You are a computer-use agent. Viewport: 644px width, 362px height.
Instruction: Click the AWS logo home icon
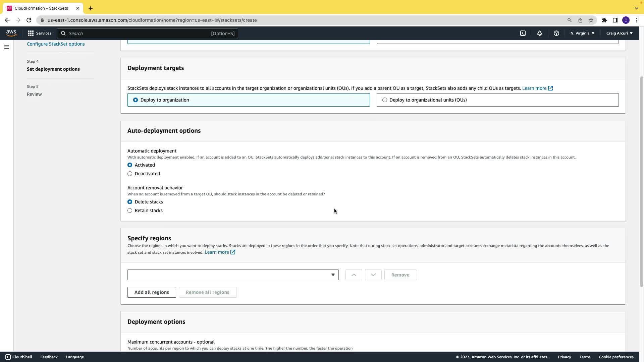(x=11, y=33)
